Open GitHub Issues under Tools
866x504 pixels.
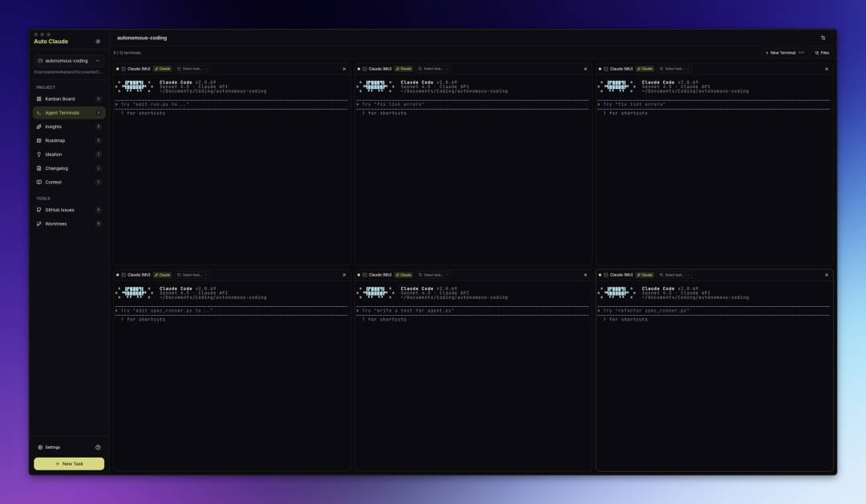point(59,209)
